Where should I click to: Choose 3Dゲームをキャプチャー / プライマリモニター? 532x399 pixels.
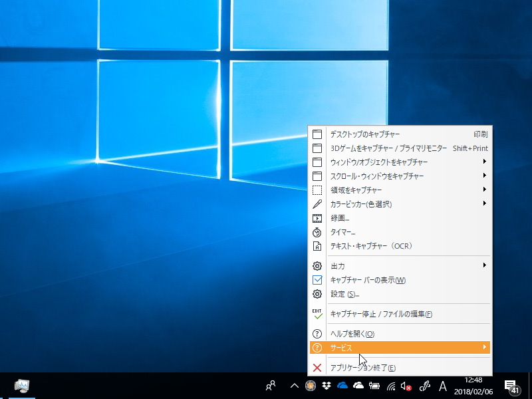tap(379, 148)
